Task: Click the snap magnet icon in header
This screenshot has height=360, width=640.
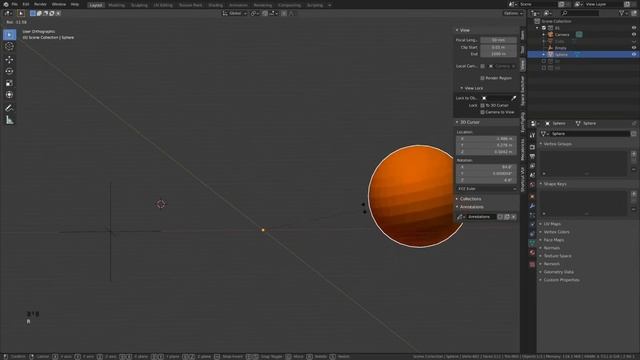Action: [265, 13]
